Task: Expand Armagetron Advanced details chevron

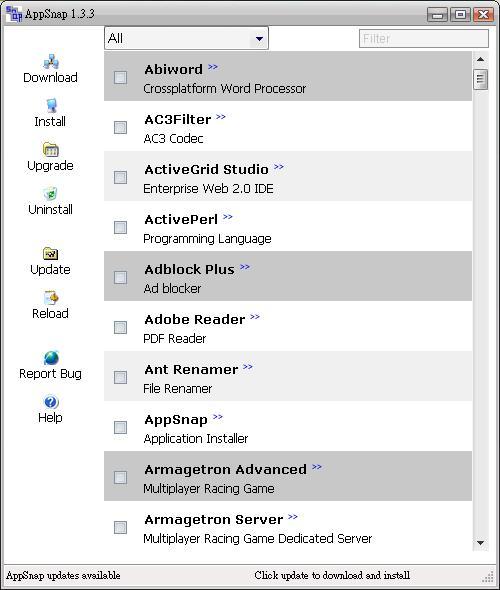Action: pos(317,467)
